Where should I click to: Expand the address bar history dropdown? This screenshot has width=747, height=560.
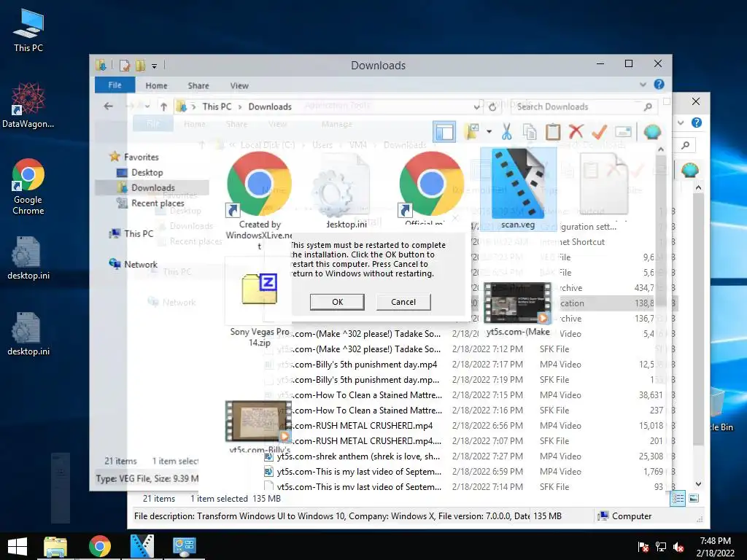[476, 107]
